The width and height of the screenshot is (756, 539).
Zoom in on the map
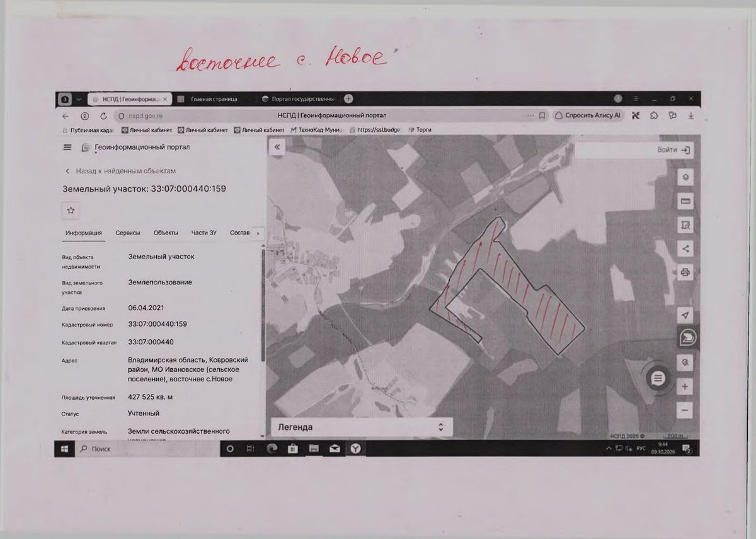[685, 386]
